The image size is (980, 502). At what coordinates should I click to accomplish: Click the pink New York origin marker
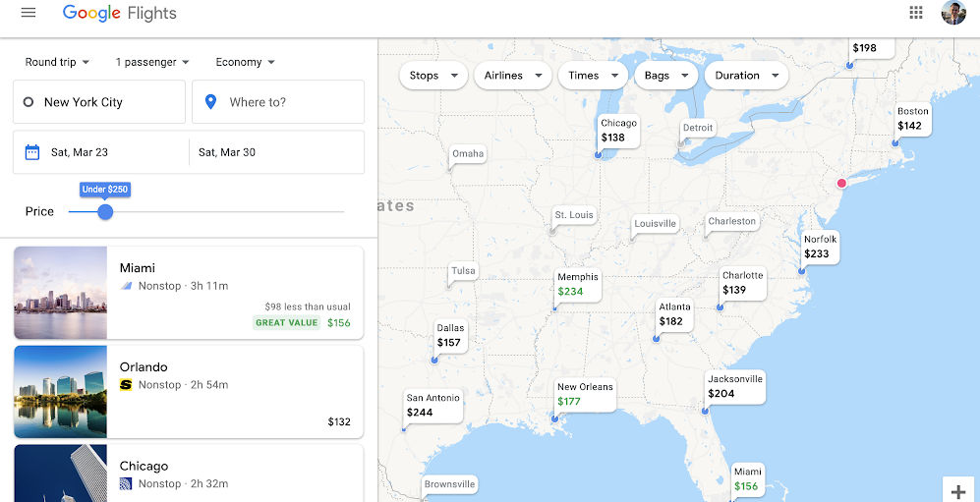tap(841, 184)
